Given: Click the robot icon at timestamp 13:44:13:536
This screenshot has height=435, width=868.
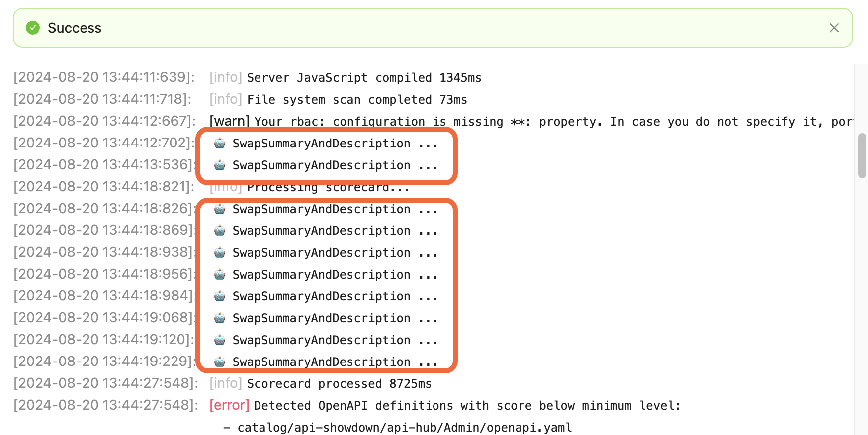Looking at the screenshot, I should click(220, 165).
